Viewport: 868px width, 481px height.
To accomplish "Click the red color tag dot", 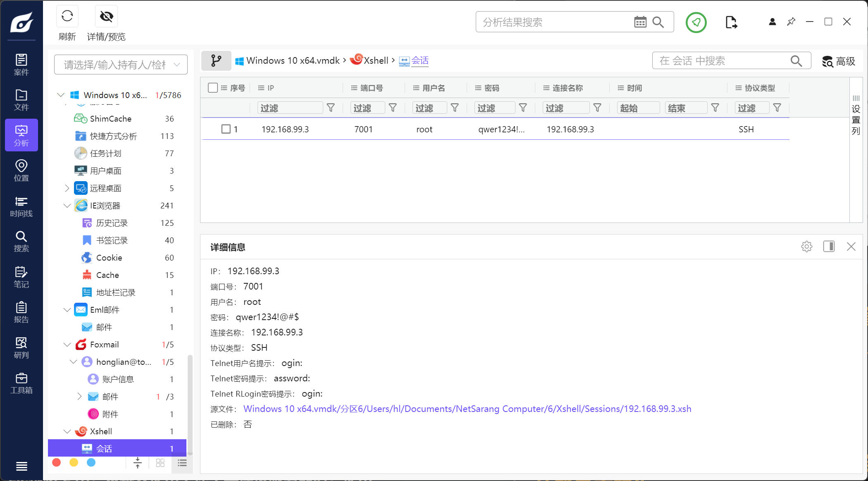I will pyautogui.click(x=57, y=462).
